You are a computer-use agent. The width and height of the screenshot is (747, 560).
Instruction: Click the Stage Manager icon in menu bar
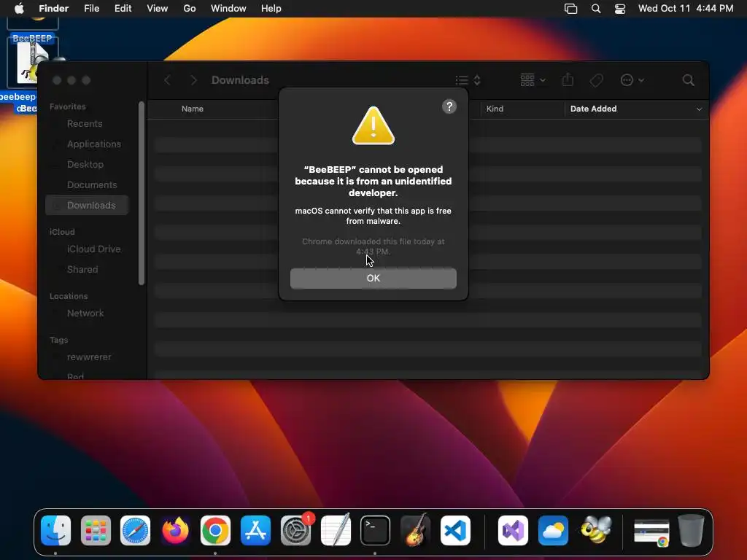(570, 9)
